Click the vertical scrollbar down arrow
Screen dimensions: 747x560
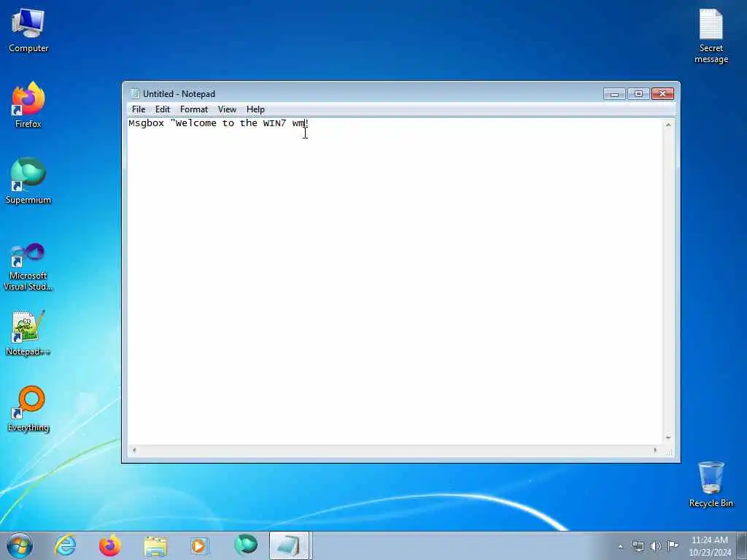point(668,437)
